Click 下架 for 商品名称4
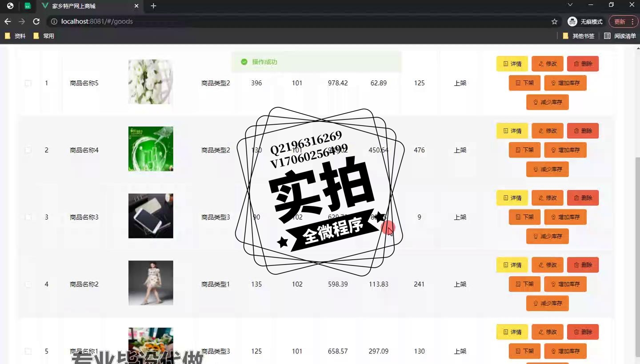 point(524,150)
